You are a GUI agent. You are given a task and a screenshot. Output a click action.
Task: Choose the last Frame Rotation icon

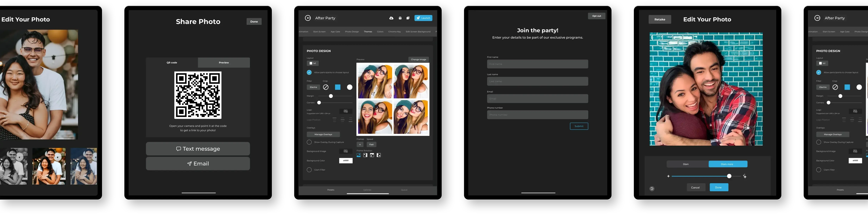[x=379, y=155]
